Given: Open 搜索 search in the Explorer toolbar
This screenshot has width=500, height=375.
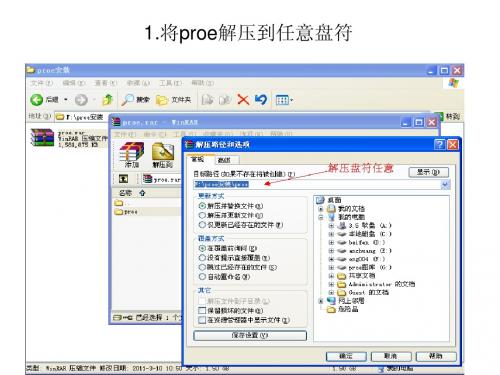Looking at the screenshot, I should pos(135,100).
